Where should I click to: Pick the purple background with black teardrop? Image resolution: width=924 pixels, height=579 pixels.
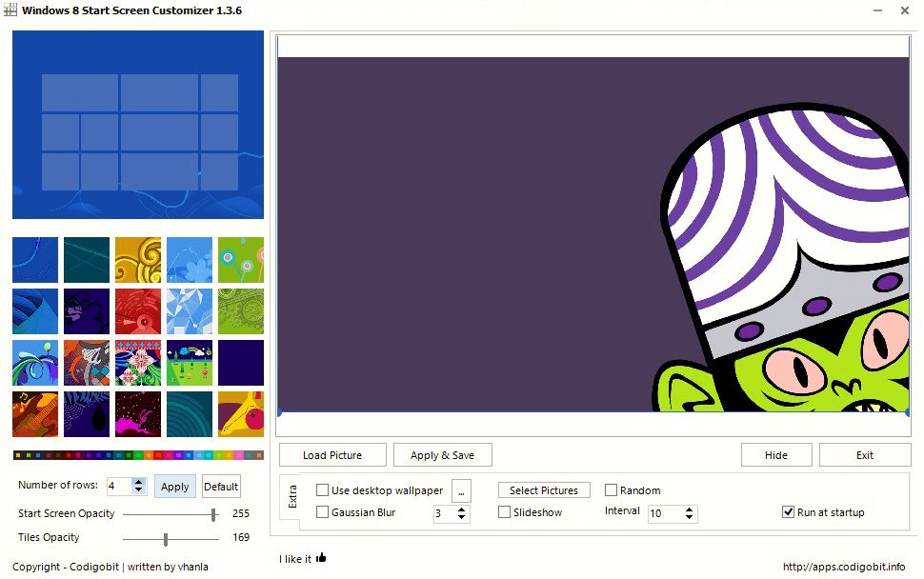point(87,414)
